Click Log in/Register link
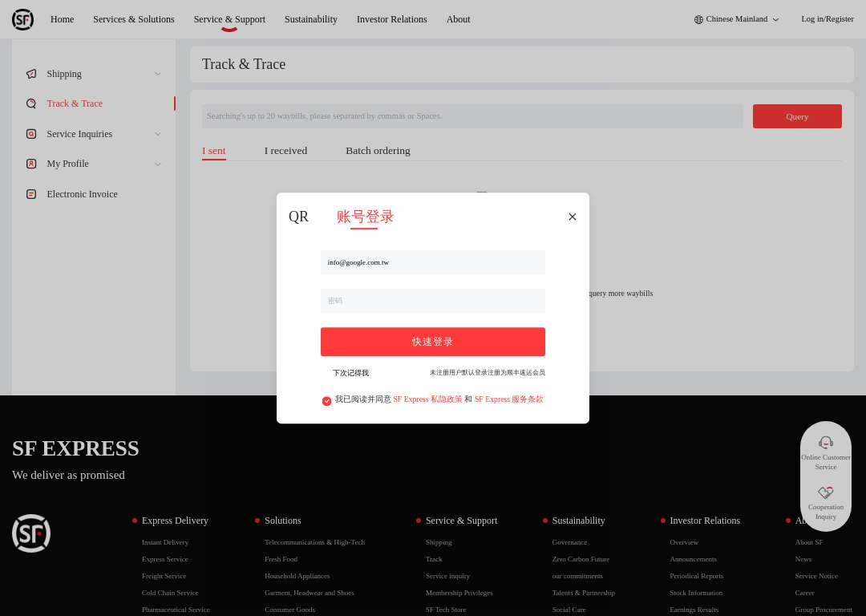 [x=828, y=18]
